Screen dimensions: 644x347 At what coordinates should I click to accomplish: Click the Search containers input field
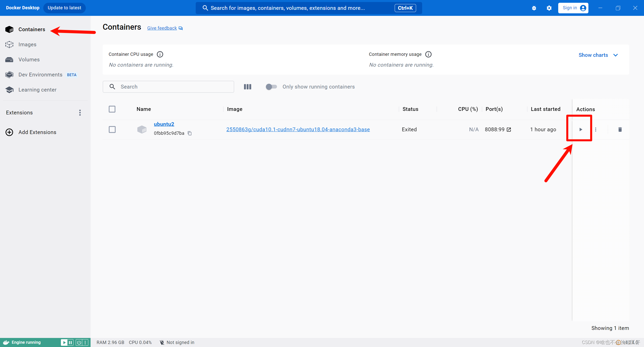(168, 86)
